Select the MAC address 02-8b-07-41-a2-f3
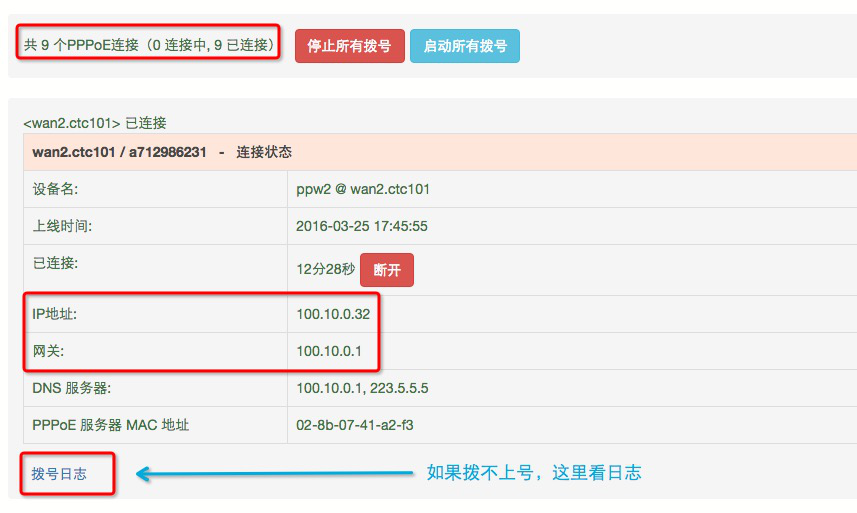 [x=354, y=425]
